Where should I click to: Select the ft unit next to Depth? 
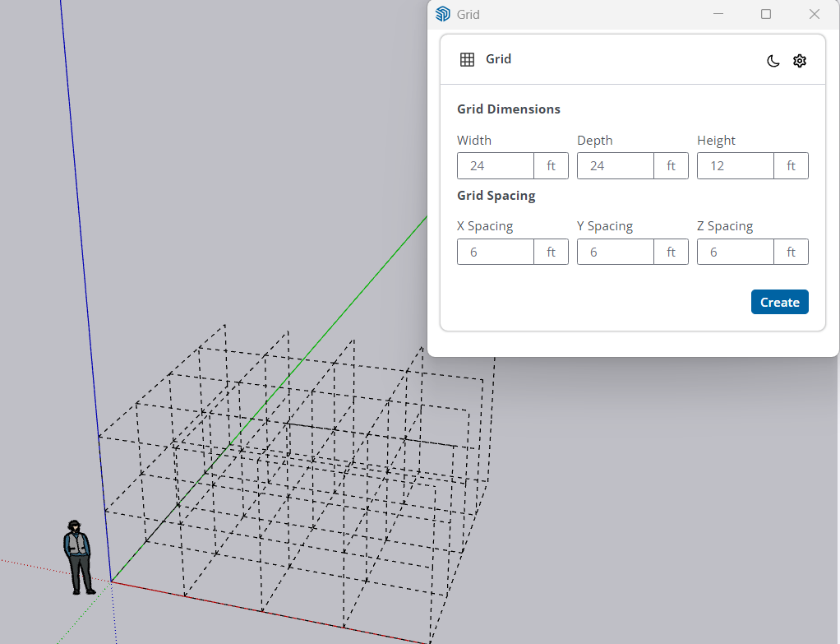click(x=671, y=165)
